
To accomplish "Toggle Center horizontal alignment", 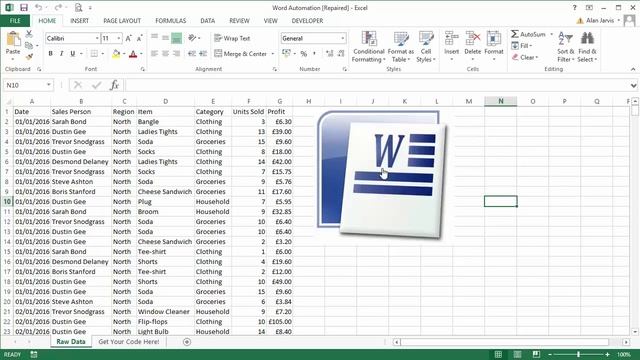I will [x=165, y=53].
